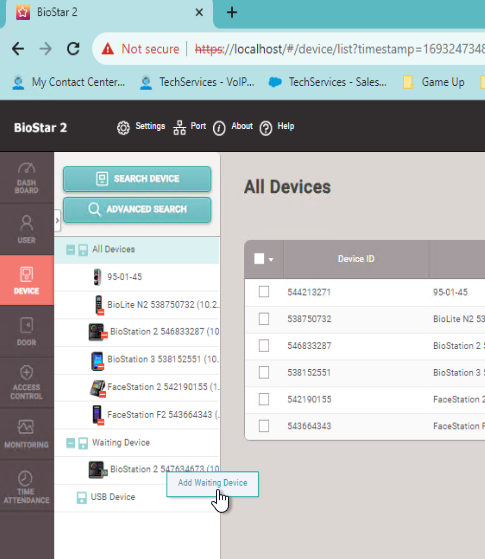
Task: Open the User sidebar section
Action: pyautogui.click(x=27, y=229)
